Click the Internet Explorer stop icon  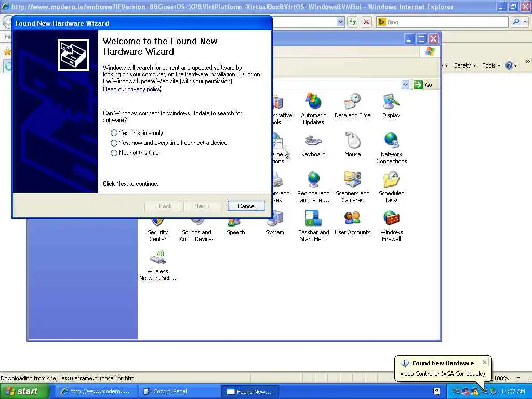pyautogui.click(x=366, y=22)
